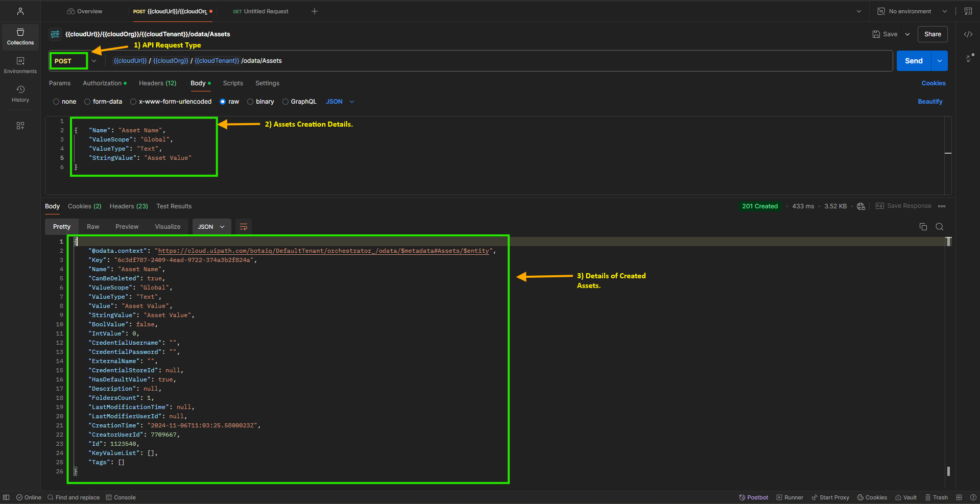Open Runner in status bar
The height and width of the screenshot is (504, 980).
tap(790, 497)
